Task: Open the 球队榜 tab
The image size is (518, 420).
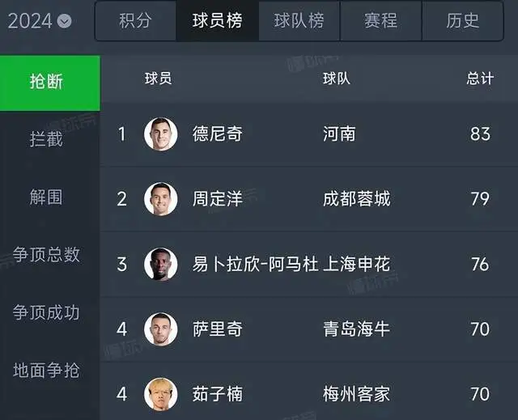Action: [x=299, y=21]
